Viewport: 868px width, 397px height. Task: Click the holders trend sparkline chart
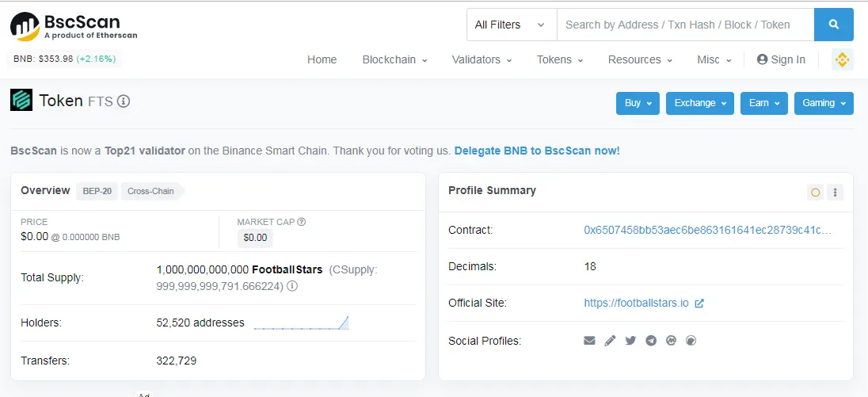click(x=302, y=323)
